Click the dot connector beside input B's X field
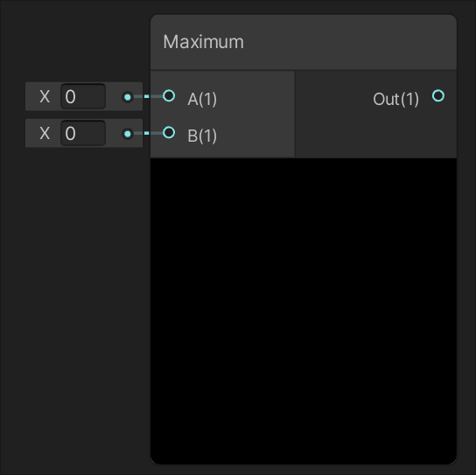This screenshot has height=475, width=476. pyautogui.click(x=128, y=134)
